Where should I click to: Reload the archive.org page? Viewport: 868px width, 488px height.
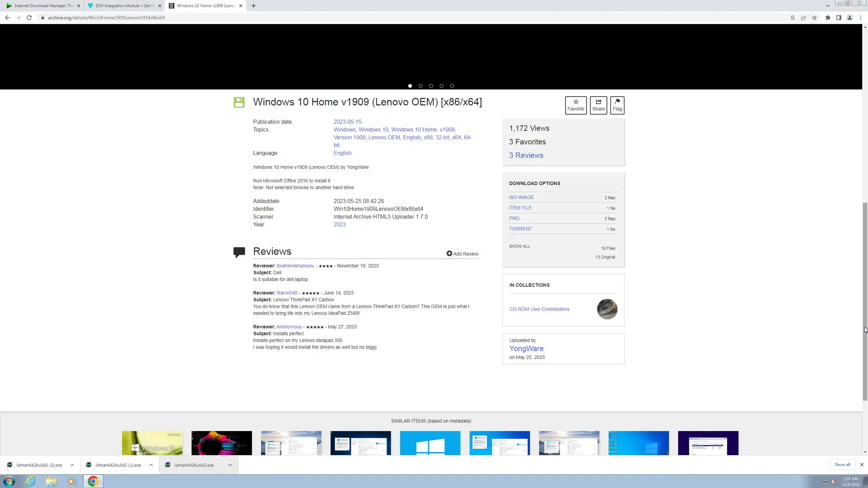[x=29, y=18]
